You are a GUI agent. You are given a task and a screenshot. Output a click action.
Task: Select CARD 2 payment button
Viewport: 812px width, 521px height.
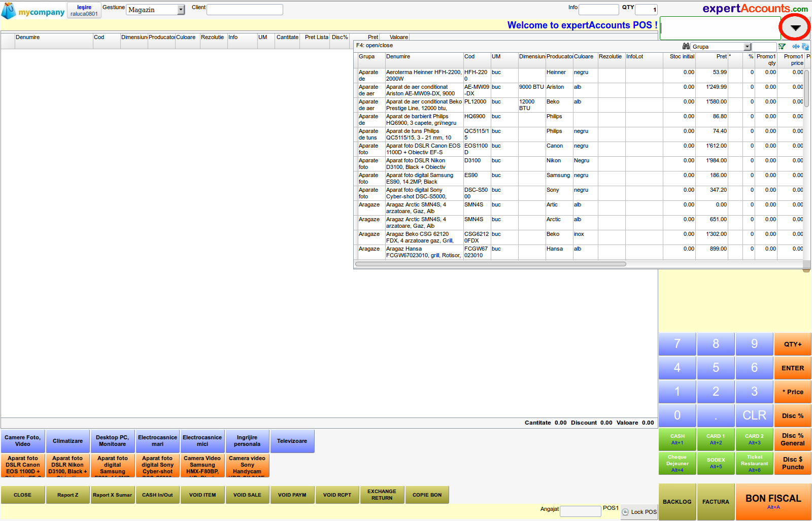point(754,439)
